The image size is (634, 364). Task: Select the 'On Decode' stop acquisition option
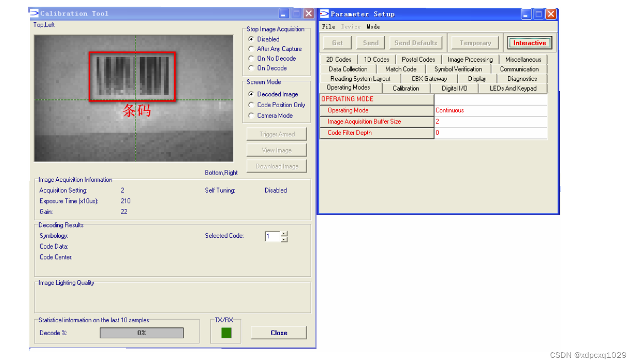[251, 68]
